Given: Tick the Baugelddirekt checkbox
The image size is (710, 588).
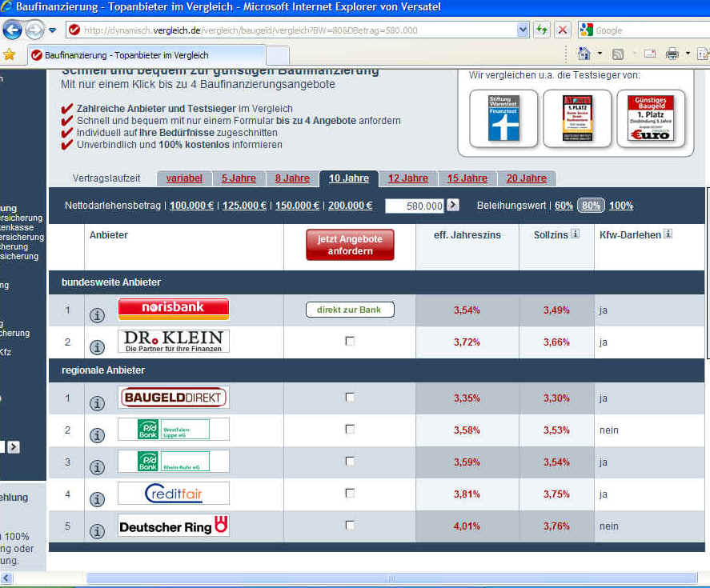Looking at the screenshot, I should (350, 397).
